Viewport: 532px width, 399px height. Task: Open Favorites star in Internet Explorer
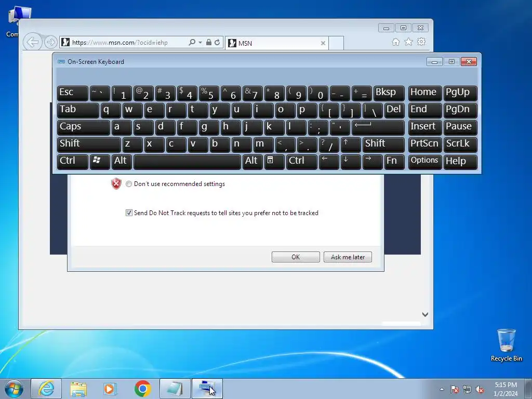click(x=408, y=42)
